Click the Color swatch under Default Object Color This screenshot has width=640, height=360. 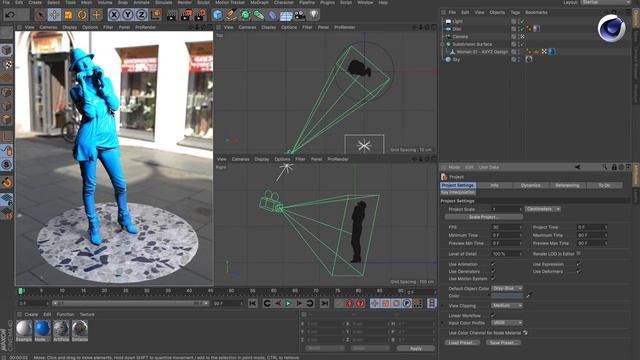click(x=507, y=296)
